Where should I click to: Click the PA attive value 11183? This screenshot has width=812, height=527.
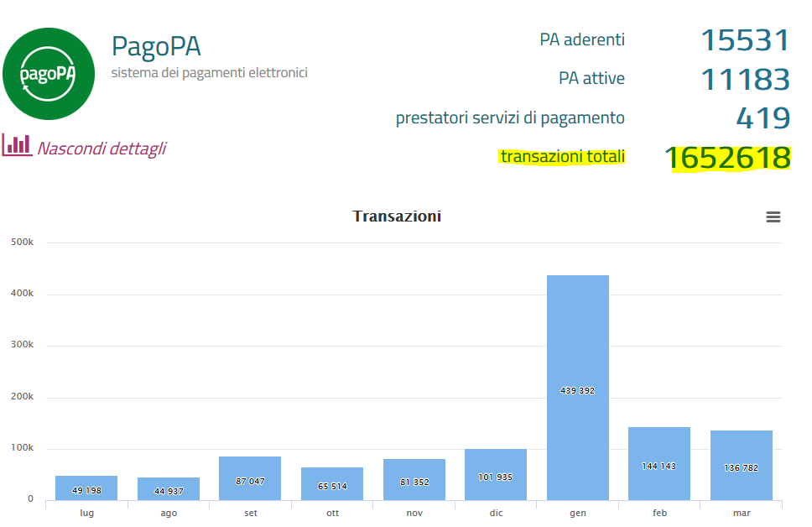745,79
